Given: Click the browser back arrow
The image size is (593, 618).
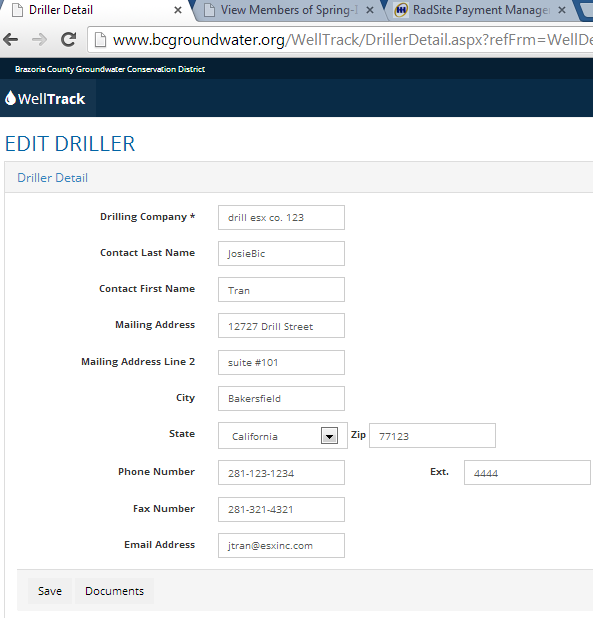Looking at the screenshot, I should point(10,39).
